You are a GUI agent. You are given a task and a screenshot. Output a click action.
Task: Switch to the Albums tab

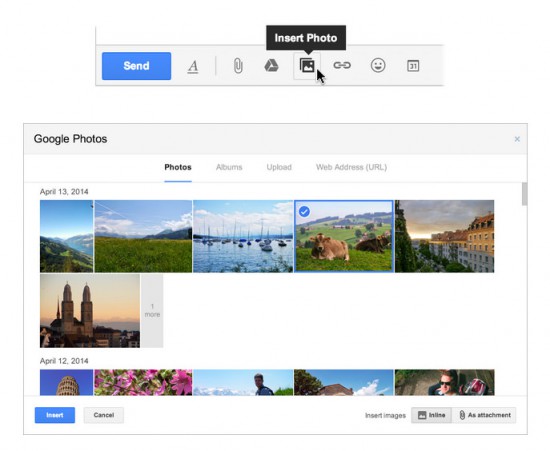229,167
